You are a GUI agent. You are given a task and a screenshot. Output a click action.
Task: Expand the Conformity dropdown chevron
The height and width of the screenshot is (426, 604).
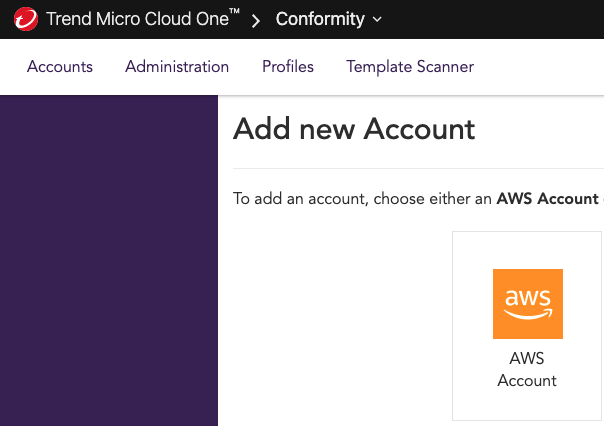pos(377,19)
